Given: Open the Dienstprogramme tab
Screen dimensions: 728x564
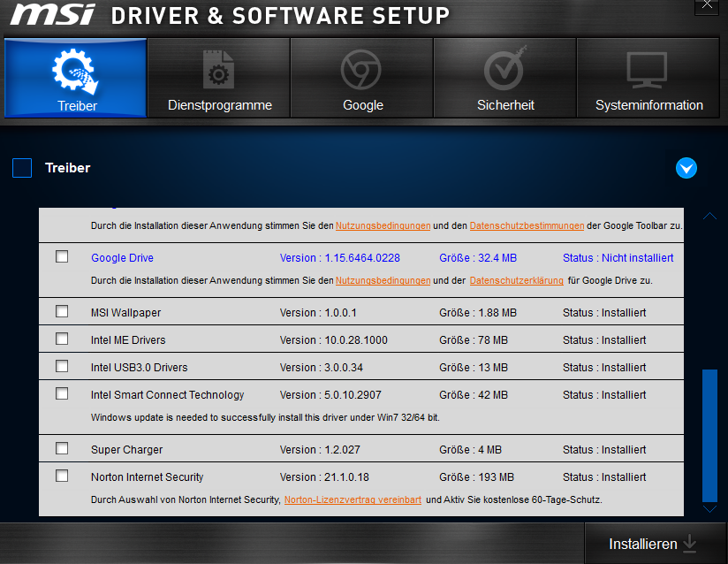Looking at the screenshot, I should tap(219, 78).
